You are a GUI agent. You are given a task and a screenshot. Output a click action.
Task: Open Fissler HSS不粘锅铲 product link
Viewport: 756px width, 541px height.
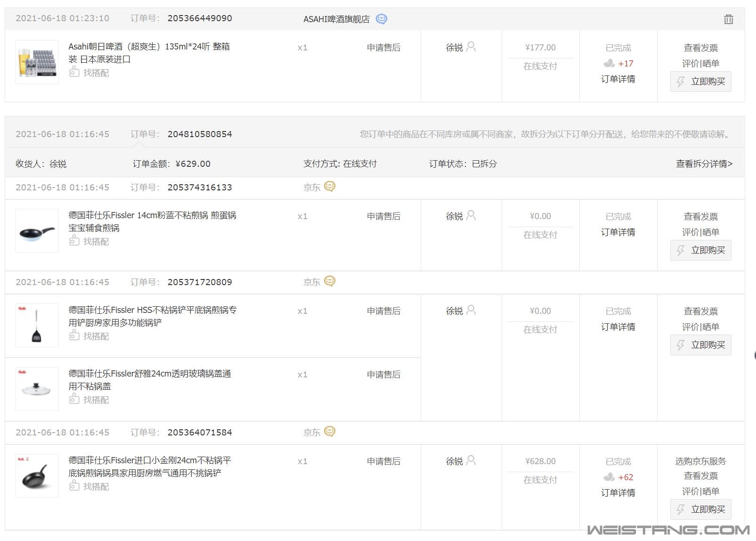(x=153, y=316)
